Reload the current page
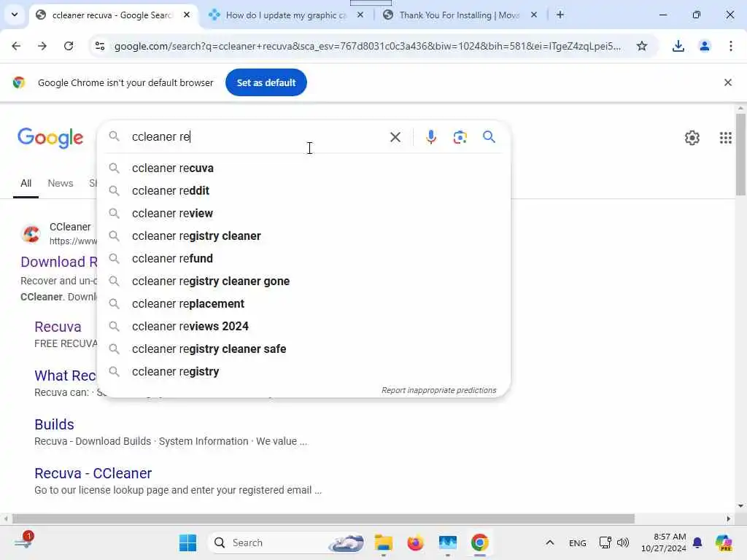The height and width of the screenshot is (560, 747). pyautogui.click(x=69, y=46)
